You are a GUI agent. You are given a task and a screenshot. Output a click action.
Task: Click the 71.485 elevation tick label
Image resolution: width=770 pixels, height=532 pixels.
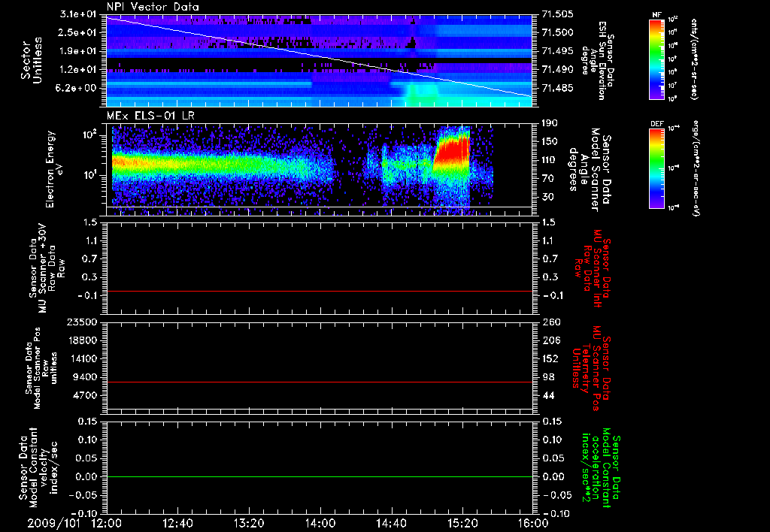tap(558, 89)
